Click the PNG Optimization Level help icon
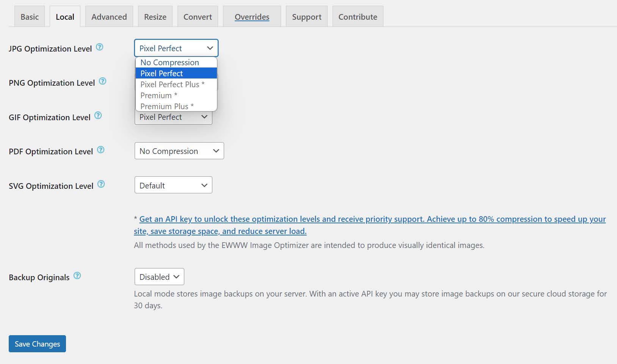 (x=102, y=81)
